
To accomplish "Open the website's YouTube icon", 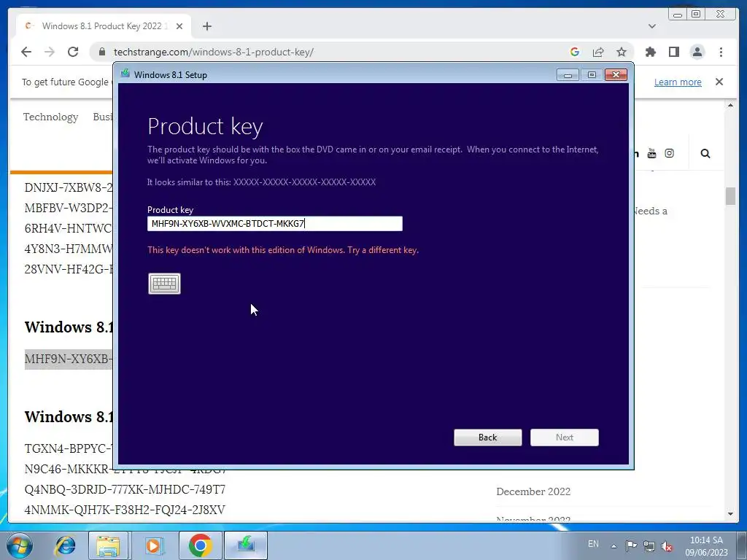I will (651, 153).
